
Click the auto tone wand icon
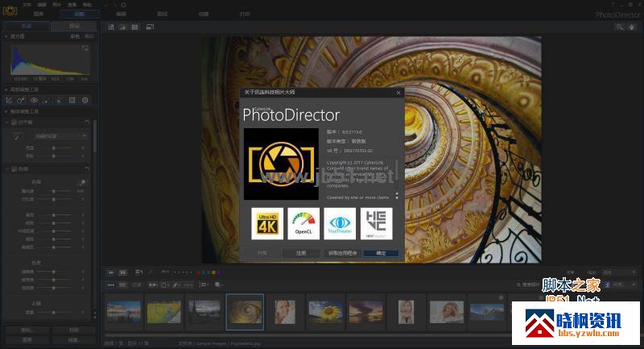(x=83, y=182)
